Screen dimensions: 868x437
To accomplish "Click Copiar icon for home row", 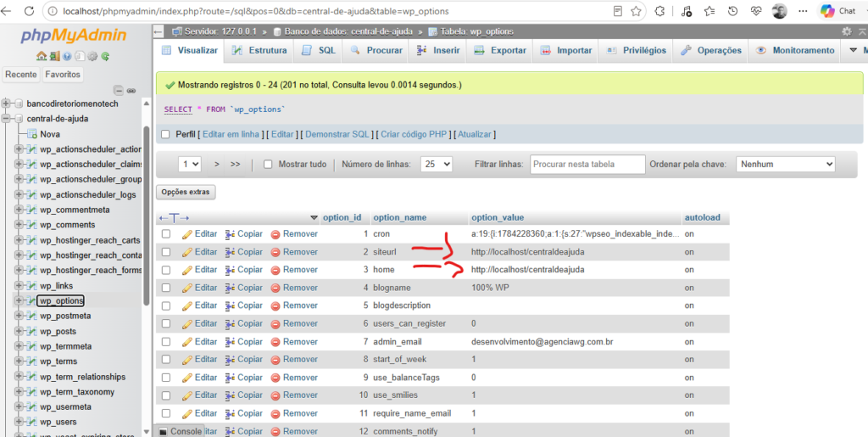I will (x=231, y=270).
